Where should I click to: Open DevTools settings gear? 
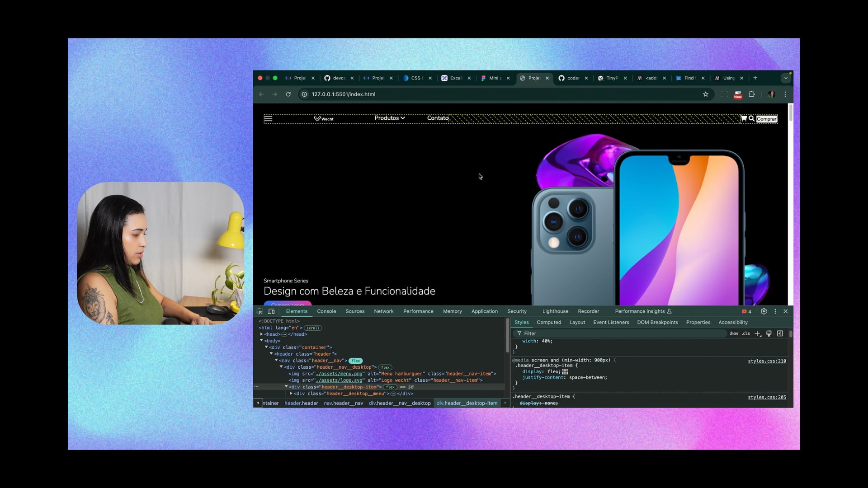764,311
